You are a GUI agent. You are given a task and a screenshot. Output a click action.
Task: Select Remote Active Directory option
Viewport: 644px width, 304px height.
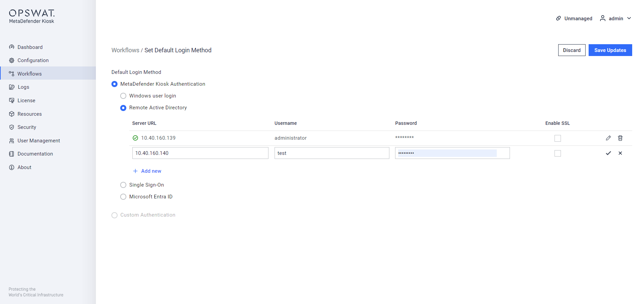click(x=123, y=108)
